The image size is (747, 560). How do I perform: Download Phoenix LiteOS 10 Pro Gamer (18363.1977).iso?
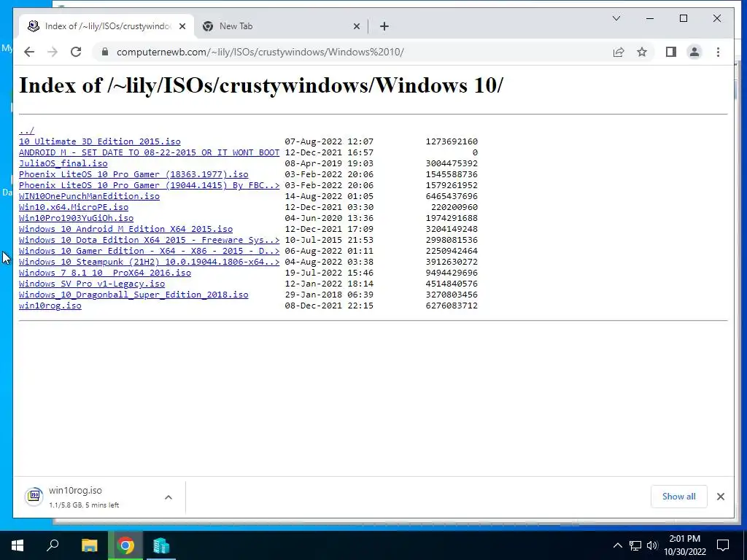(133, 174)
